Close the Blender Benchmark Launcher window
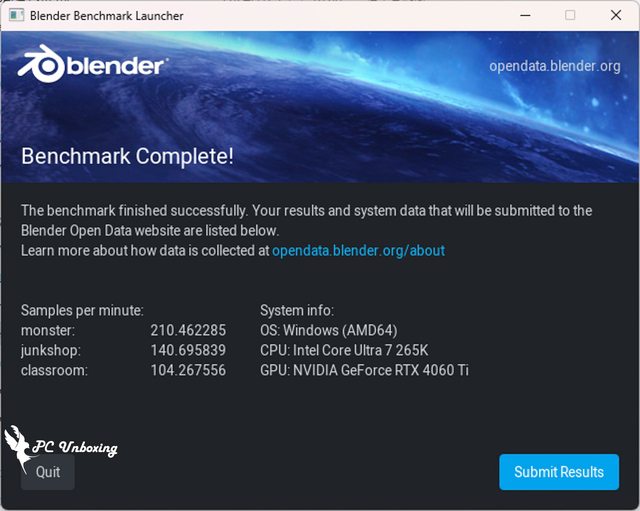 coord(616,16)
